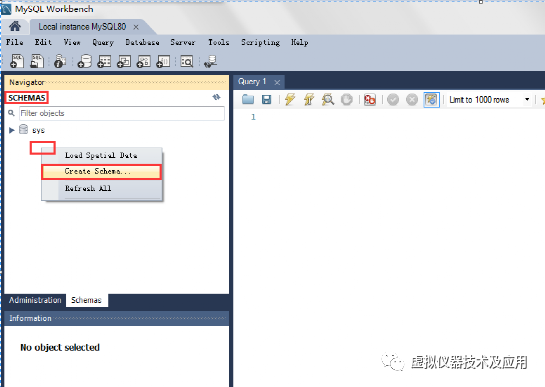This screenshot has height=387, width=545.
Task: Commit the transaction checkmark icon
Action: coord(393,100)
